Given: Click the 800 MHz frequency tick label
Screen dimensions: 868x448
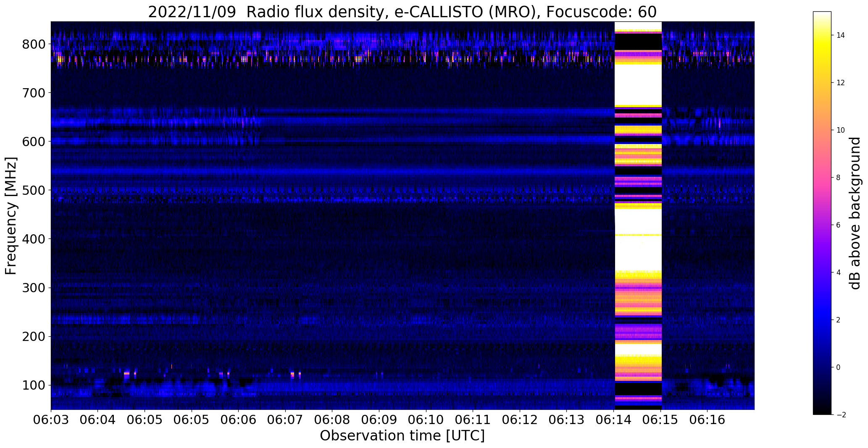Looking at the screenshot, I should tap(35, 44).
